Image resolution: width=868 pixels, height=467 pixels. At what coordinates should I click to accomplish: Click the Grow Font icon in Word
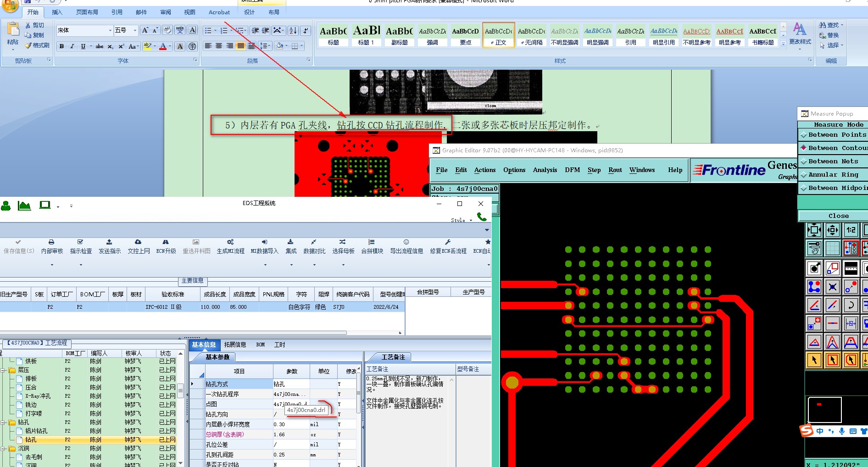tap(145, 30)
